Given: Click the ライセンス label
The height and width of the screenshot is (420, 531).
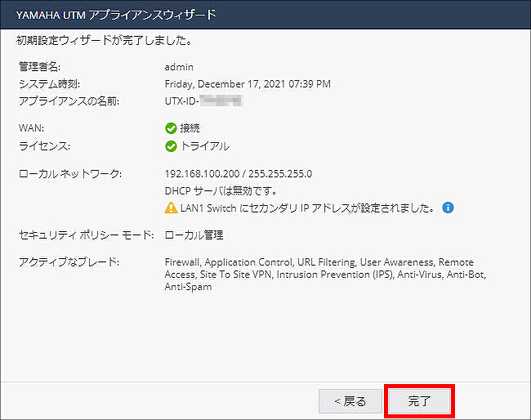Looking at the screenshot, I should point(44,146).
